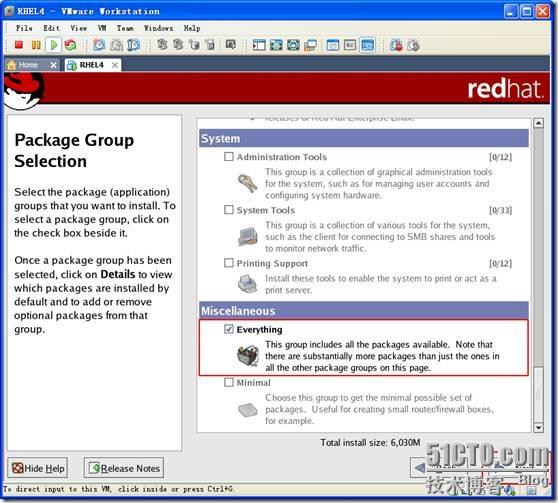Uncheck the Everything checkbox
The image size is (558, 503).
coord(229,329)
